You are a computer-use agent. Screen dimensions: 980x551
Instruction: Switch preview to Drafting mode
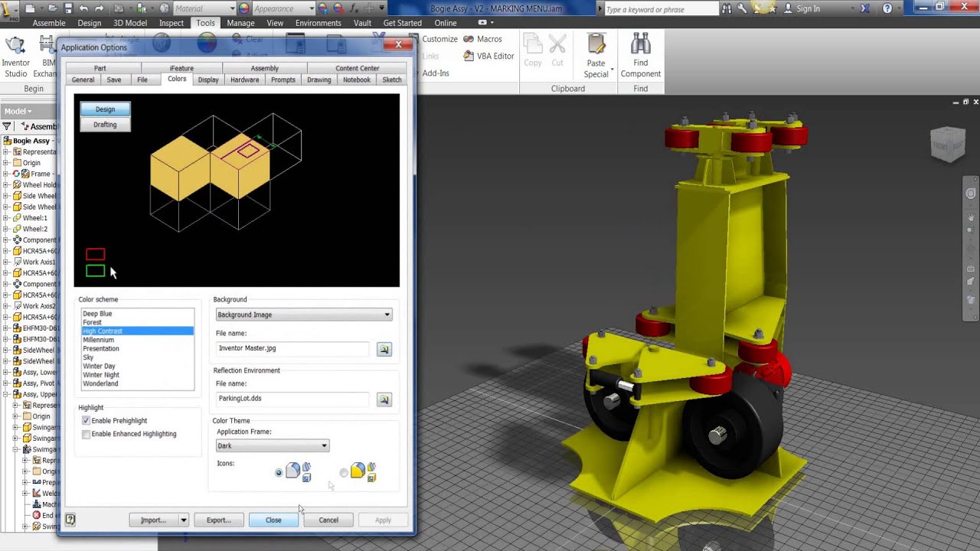coord(105,125)
